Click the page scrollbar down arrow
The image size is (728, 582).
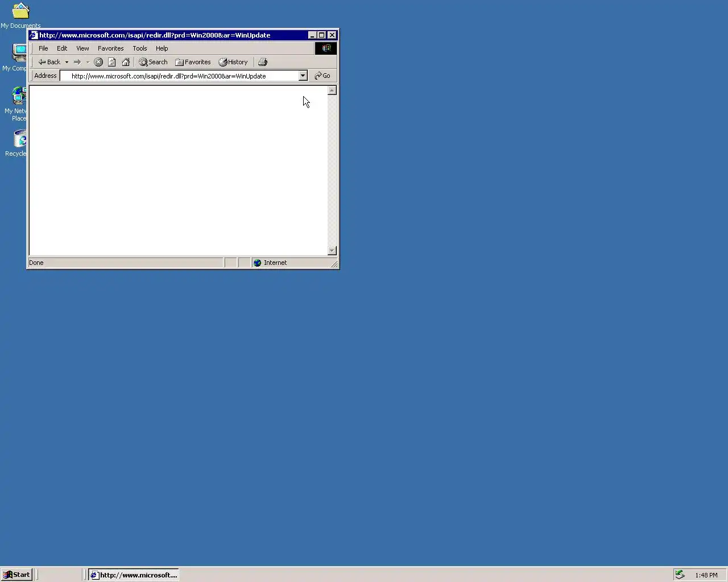332,251
